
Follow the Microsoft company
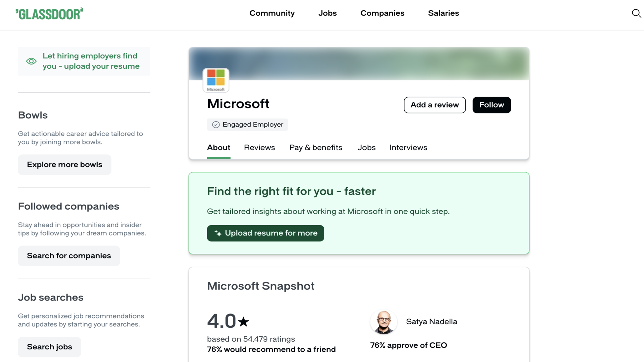492,105
